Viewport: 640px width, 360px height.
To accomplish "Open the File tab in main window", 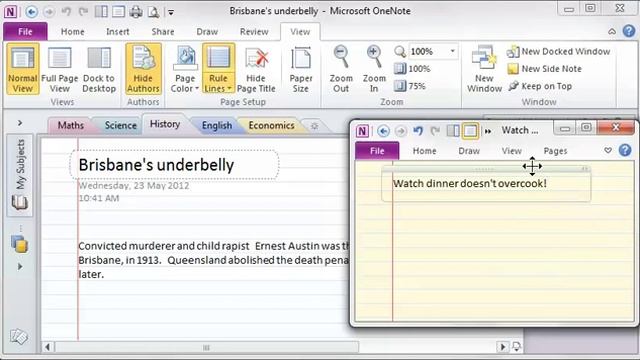I will (25, 31).
